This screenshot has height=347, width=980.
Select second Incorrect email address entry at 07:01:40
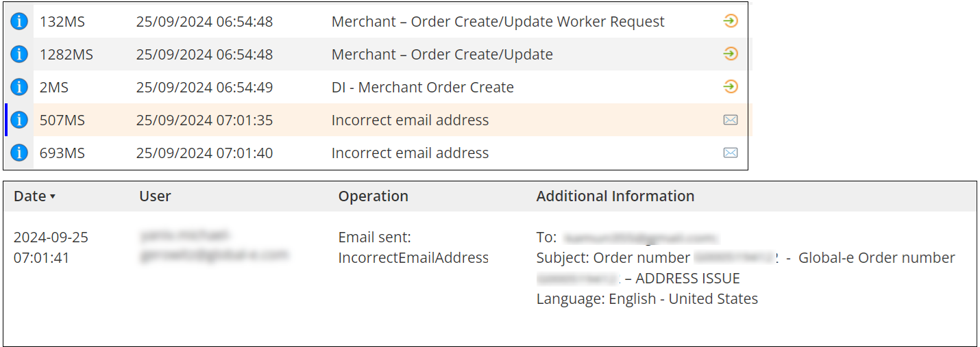410,153
